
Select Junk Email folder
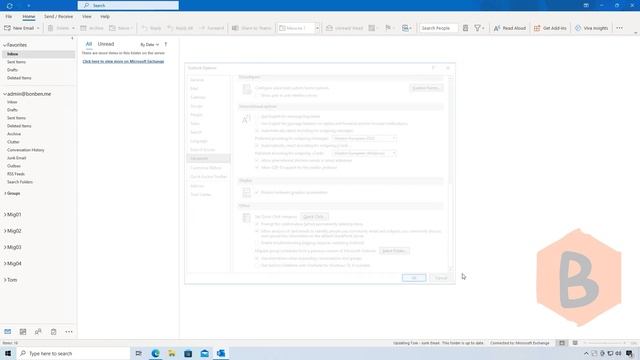point(16,158)
